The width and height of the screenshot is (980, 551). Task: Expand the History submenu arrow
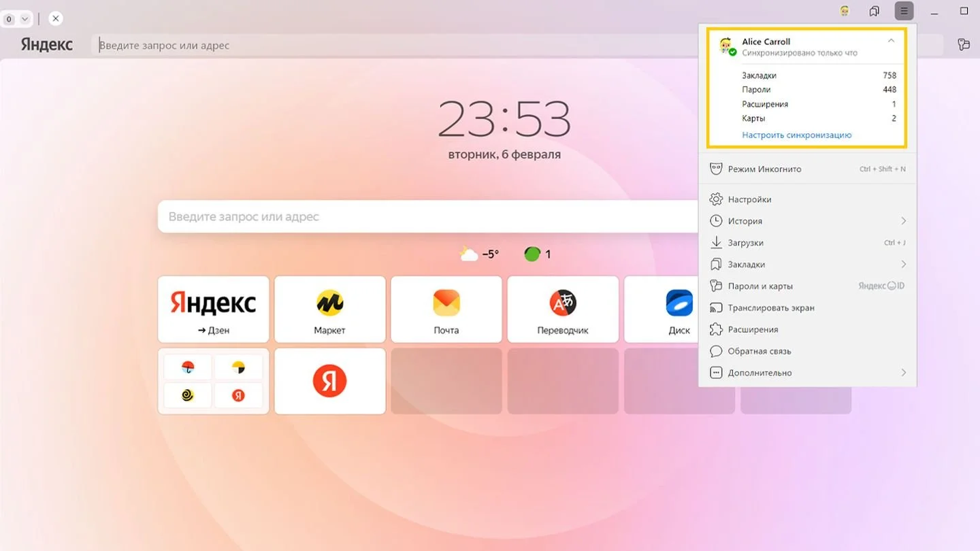[904, 221]
